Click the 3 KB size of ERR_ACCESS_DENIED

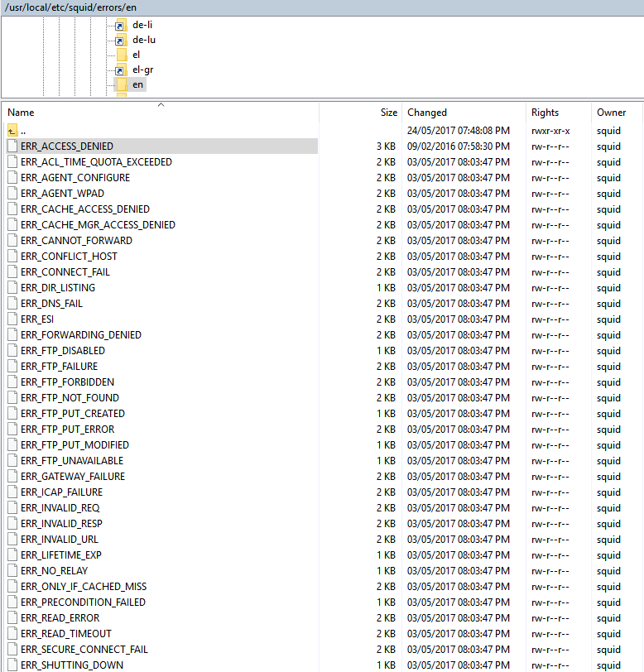(386, 146)
